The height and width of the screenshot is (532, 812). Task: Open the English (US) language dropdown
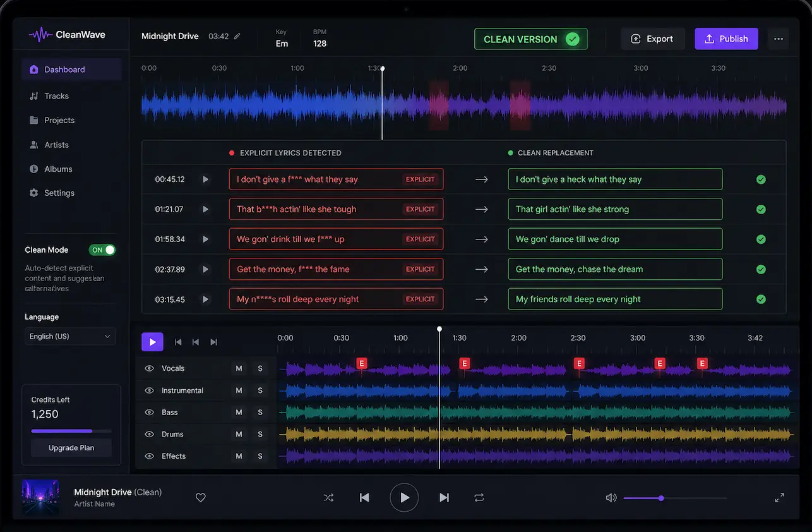70,337
